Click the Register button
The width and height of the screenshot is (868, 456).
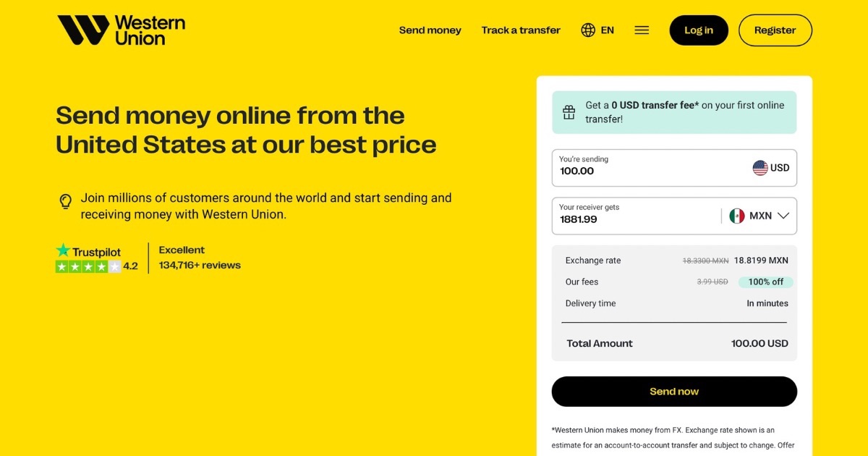(775, 30)
